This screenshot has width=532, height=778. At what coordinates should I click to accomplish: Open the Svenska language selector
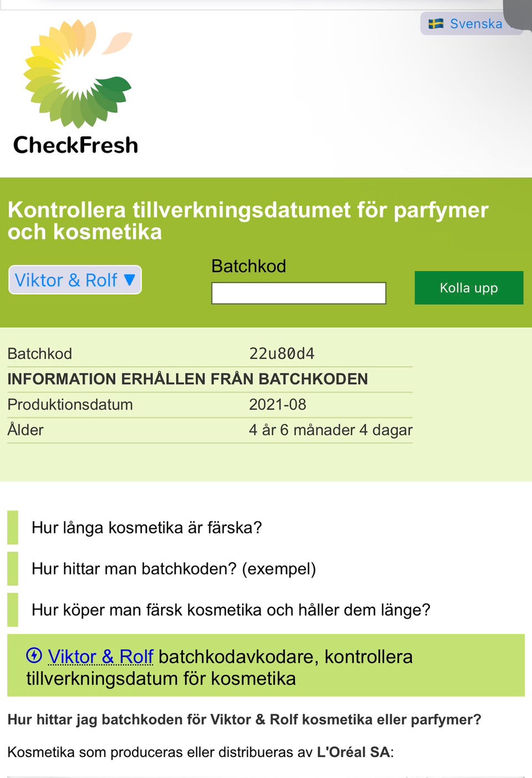(x=475, y=24)
